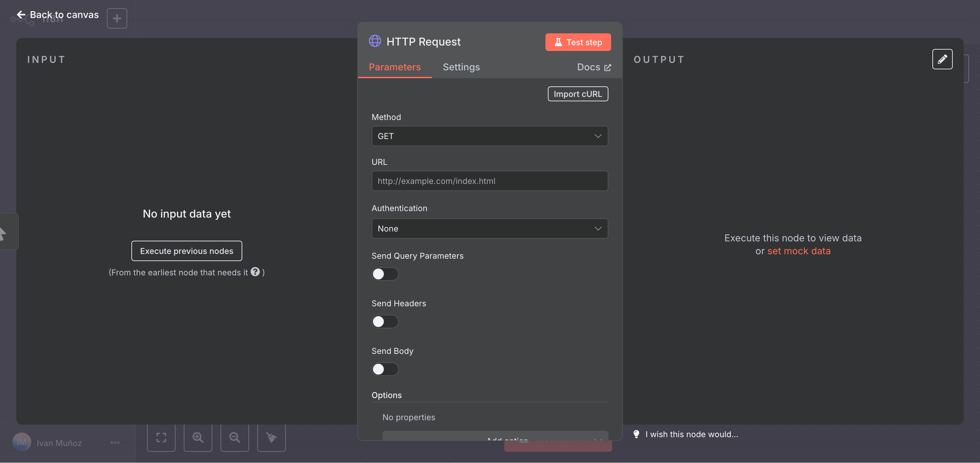The height and width of the screenshot is (463, 980).
Task: Select the Parameters tab
Action: pyautogui.click(x=394, y=67)
